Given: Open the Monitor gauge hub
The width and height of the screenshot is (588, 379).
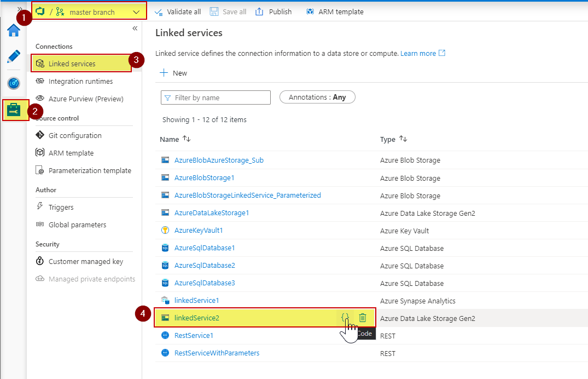Looking at the screenshot, I should click(x=14, y=83).
